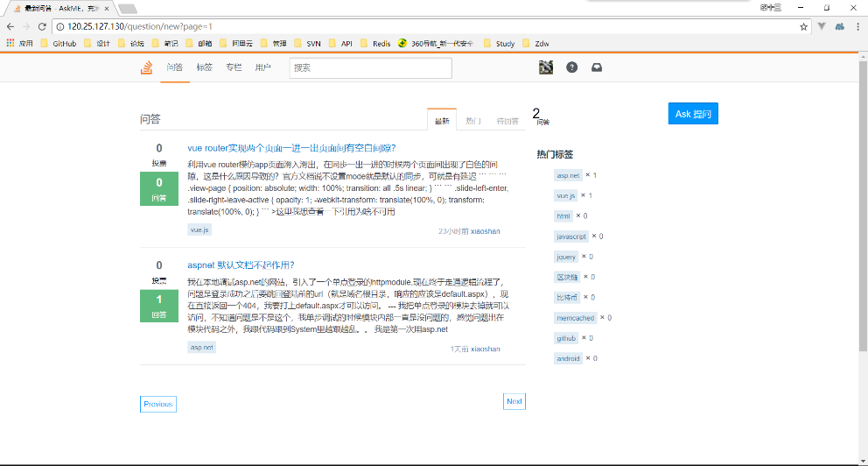This screenshot has height=466, width=868.
Task: Open the Redis bookmark folder
Action: [x=375, y=43]
